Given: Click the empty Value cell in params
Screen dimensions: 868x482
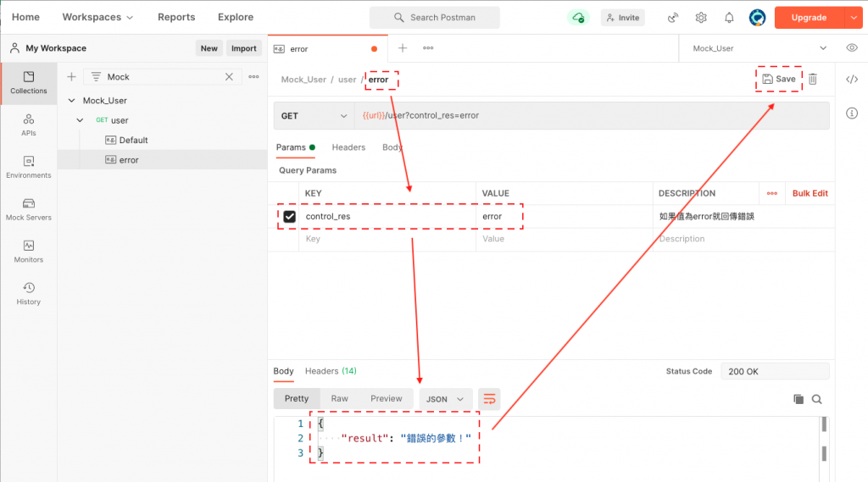Looking at the screenshot, I should pos(564,239).
